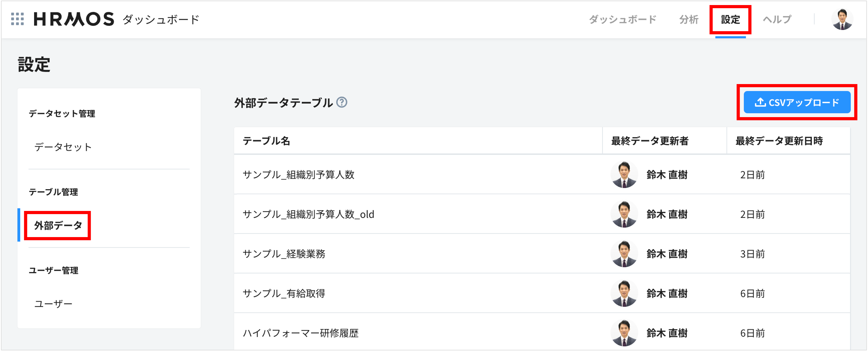The height and width of the screenshot is (352, 868).
Task: Click the CSVアップロード button
Action: [797, 102]
